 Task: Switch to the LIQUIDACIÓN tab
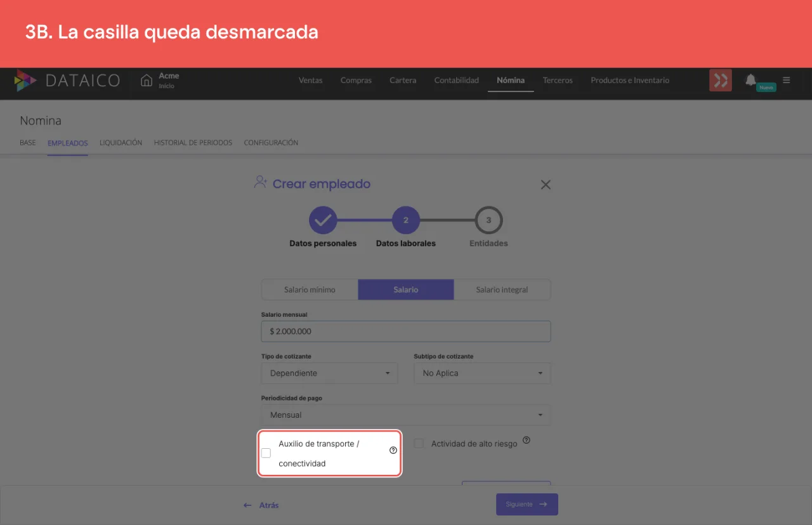pos(121,143)
